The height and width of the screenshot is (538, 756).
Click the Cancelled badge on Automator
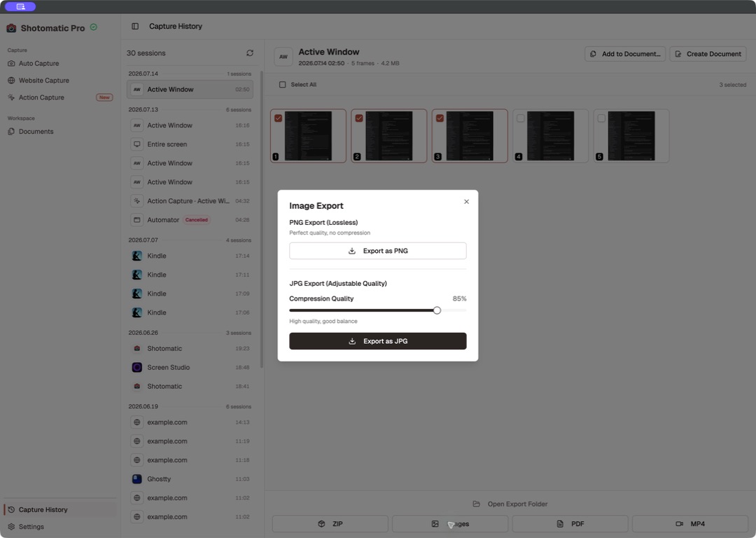(196, 220)
